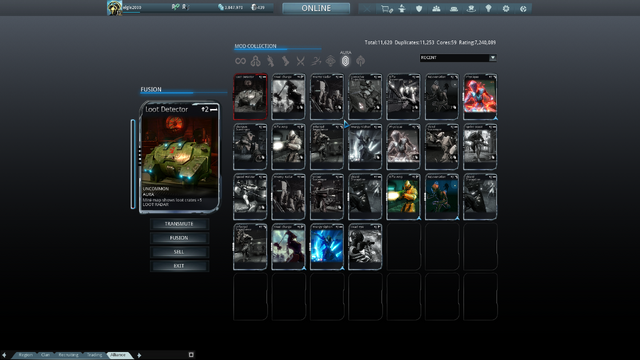Select the Sprint Boost mod card
640x360 pixels.
(x=480, y=147)
